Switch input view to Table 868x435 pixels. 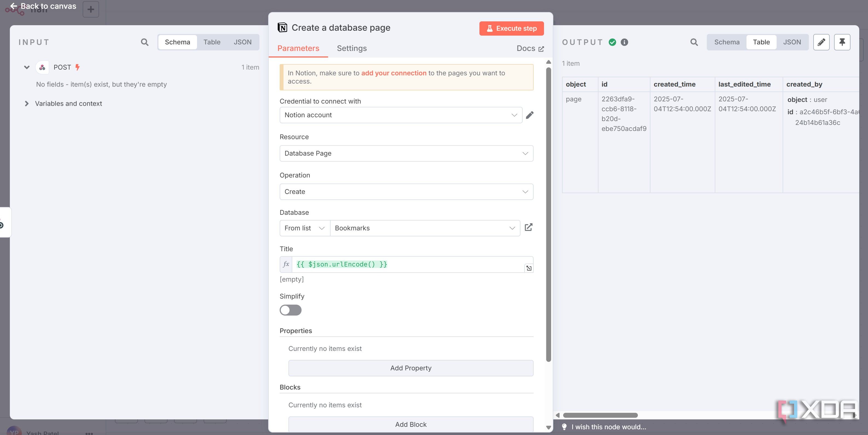point(212,42)
